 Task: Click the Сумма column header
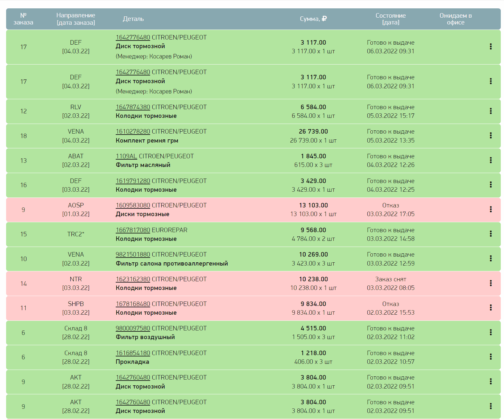click(x=313, y=19)
